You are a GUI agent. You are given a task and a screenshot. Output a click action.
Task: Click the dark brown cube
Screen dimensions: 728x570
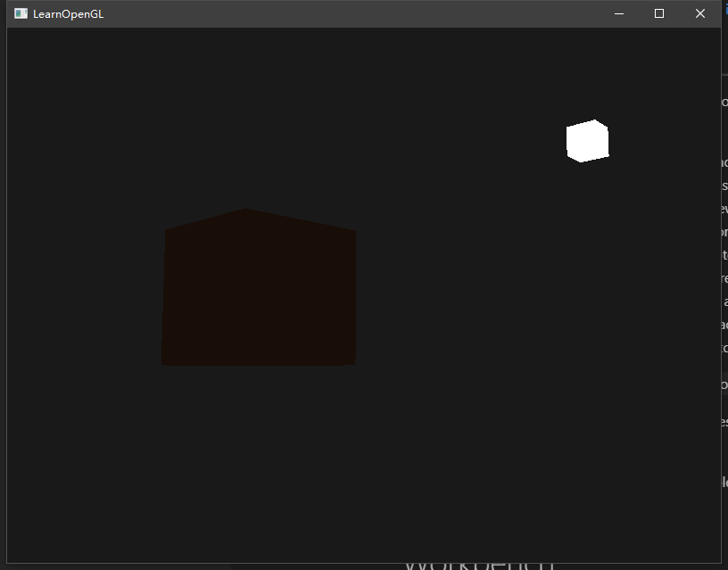point(259,287)
